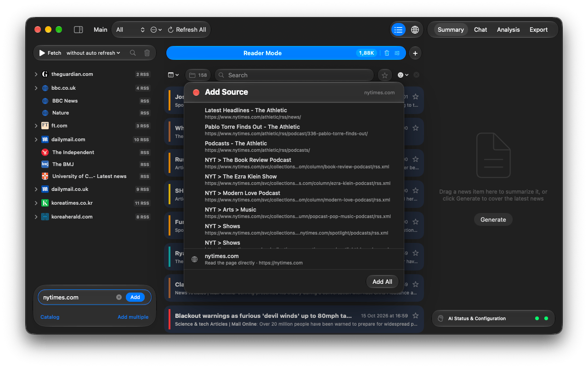The width and height of the screenshot is (588, 368).
Task: Select the BMJ feed icon
Action: pos(45,164)
